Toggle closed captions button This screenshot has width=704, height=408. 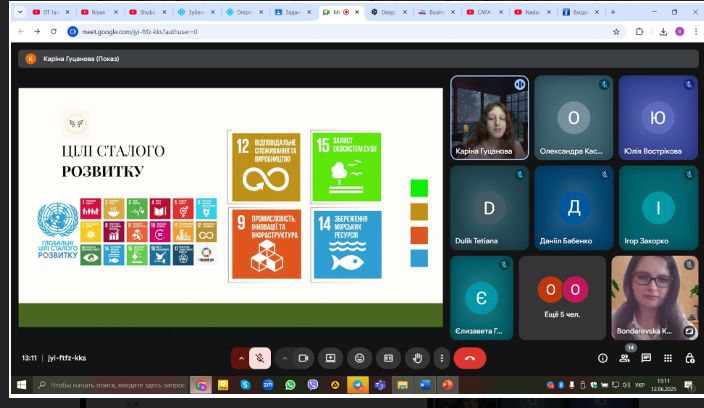[388, 358]
